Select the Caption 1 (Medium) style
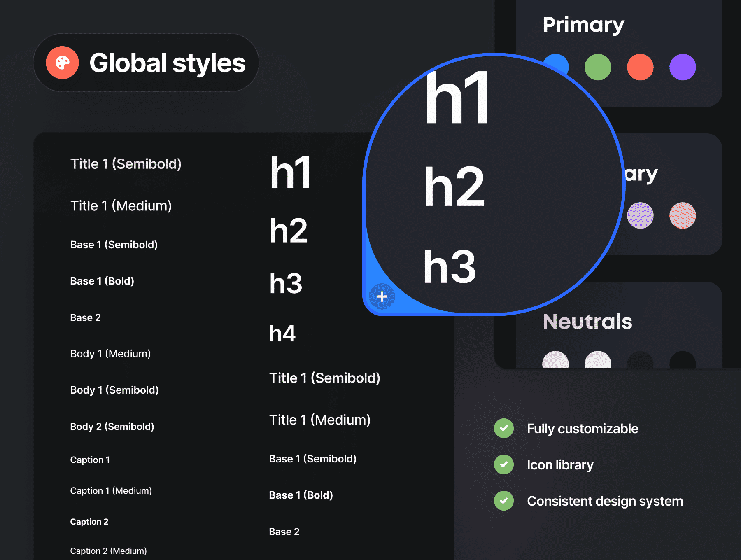The image size is (741, 560). pyautogui.click(x=111, y=491)
